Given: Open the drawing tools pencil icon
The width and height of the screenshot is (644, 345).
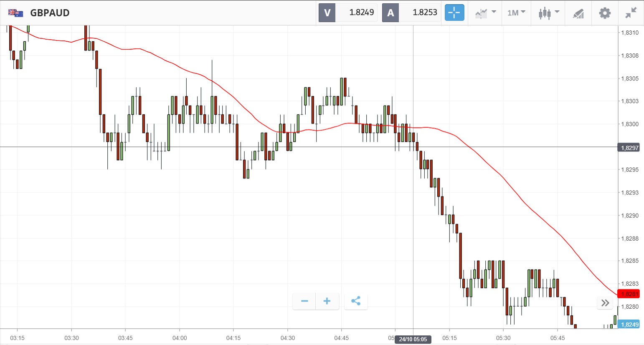Looking at the screenshot, I should [578, 13].
